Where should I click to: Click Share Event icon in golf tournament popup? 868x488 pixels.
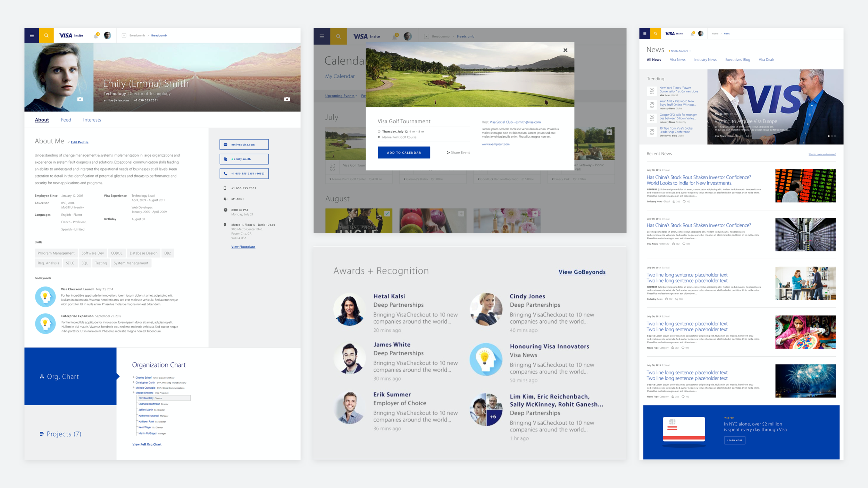(x=448, y=152)
